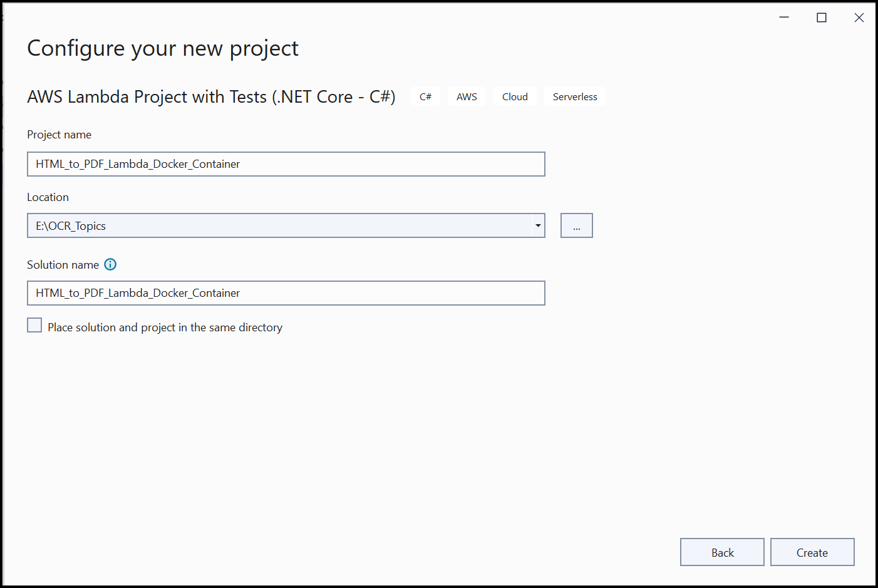878x588 pixels.
Task: Maximize the dialog window
Action: coord(822,18)
